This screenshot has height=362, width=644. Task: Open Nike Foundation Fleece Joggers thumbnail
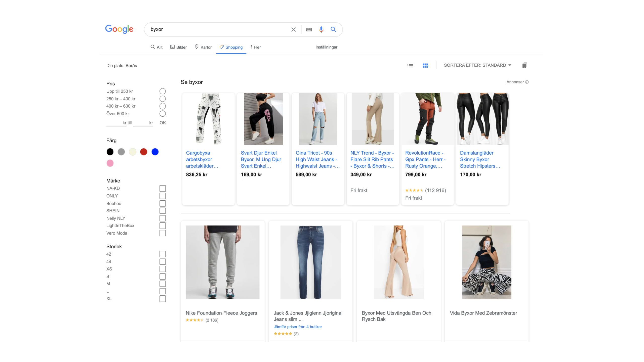click(x=222, y=262)
